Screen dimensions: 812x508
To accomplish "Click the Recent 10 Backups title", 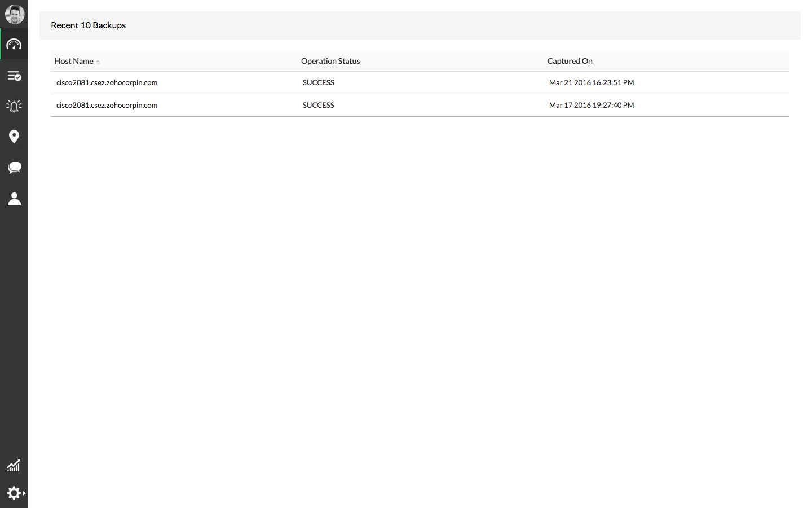I will [88, 25].
